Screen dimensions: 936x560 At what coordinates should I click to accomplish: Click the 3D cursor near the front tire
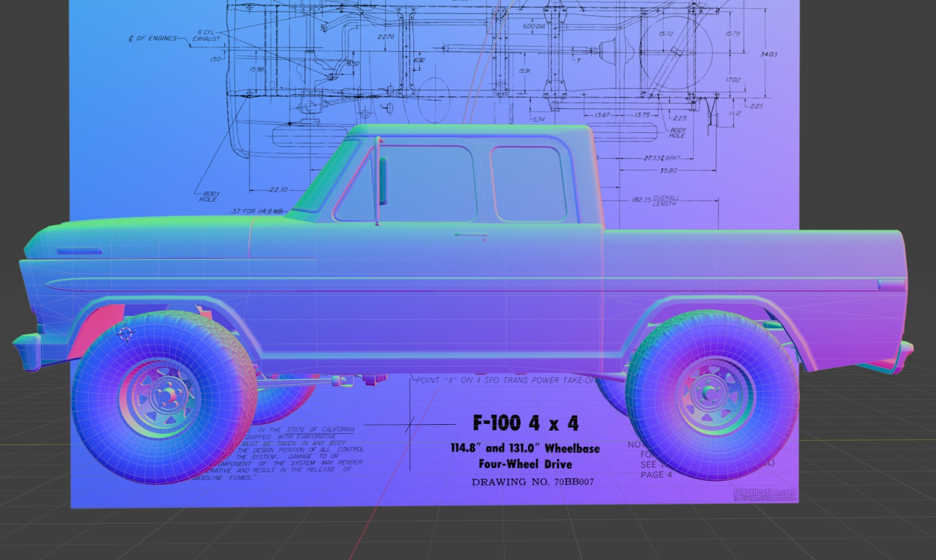126,334
